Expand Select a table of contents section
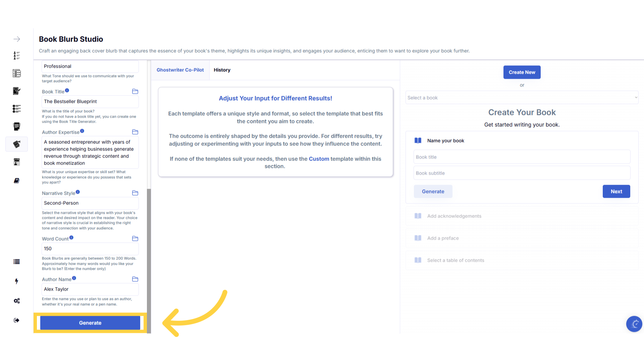 coord(455,260)
